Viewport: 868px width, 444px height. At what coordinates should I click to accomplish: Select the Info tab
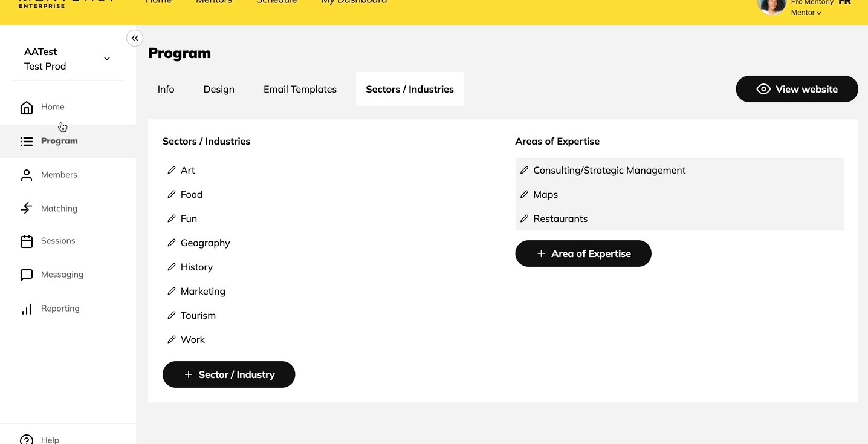click(166, 90)
